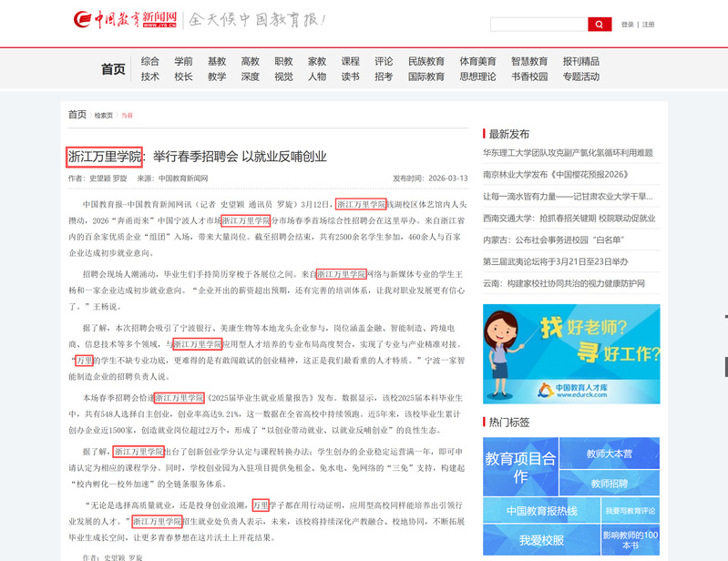
Task: Open 首页 in the main navigation
Action: tap(113, 69)
